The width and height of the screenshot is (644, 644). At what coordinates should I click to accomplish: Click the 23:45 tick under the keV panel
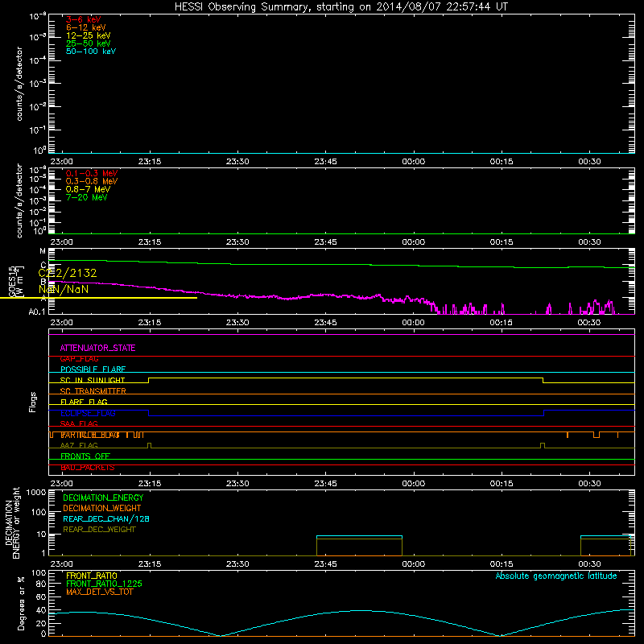coord(325,162)
